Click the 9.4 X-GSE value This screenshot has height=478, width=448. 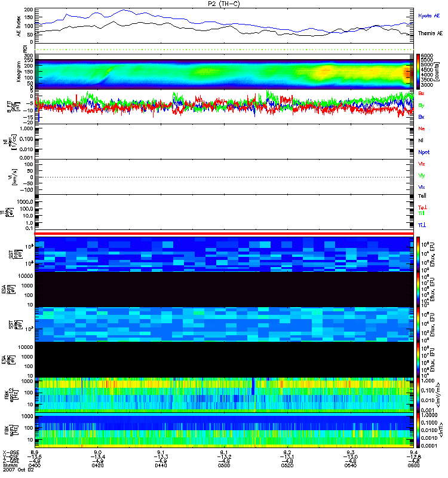click(413, 452)
